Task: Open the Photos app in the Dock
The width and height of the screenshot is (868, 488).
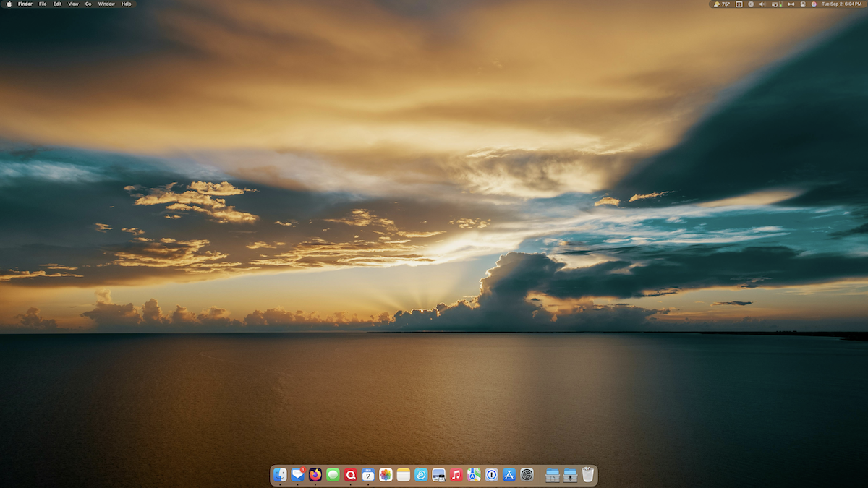Action: (386, 475)
